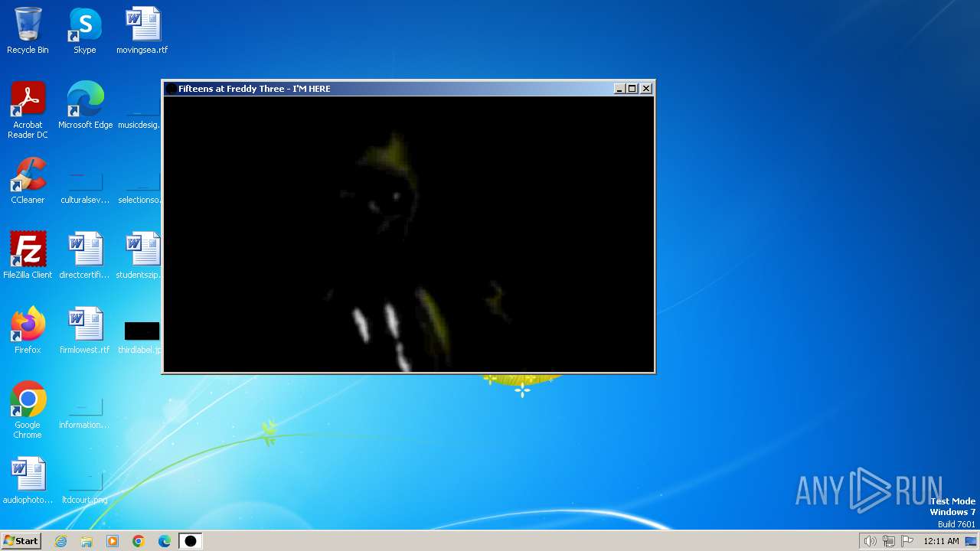Close the Fifteens at Freddy window

coord(646,89)
